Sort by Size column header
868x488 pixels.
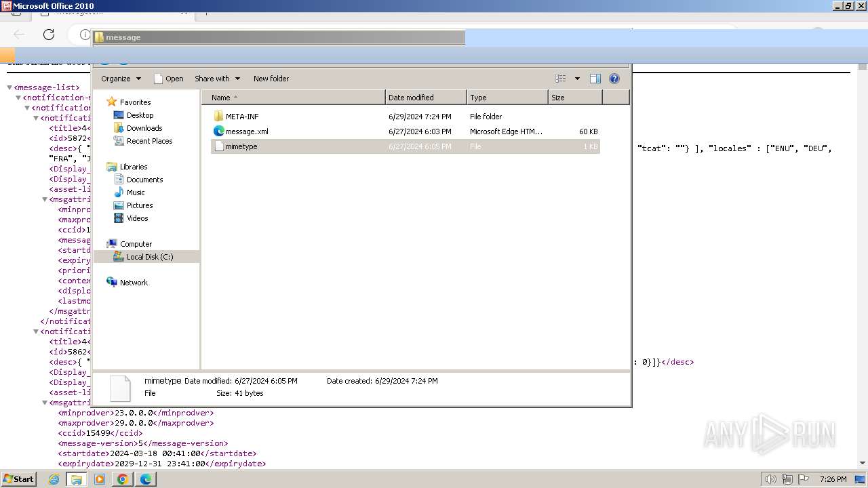[575, 98]
